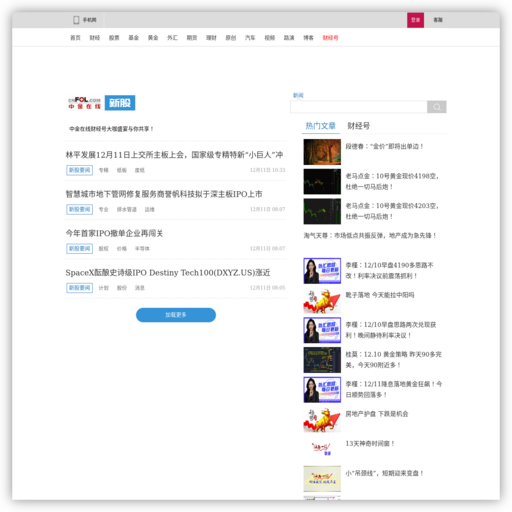Open 老马点金:10号黄金现价4203空 article
Image resolution: width=512 pixels, height=512 pixels.
[392, 211]
